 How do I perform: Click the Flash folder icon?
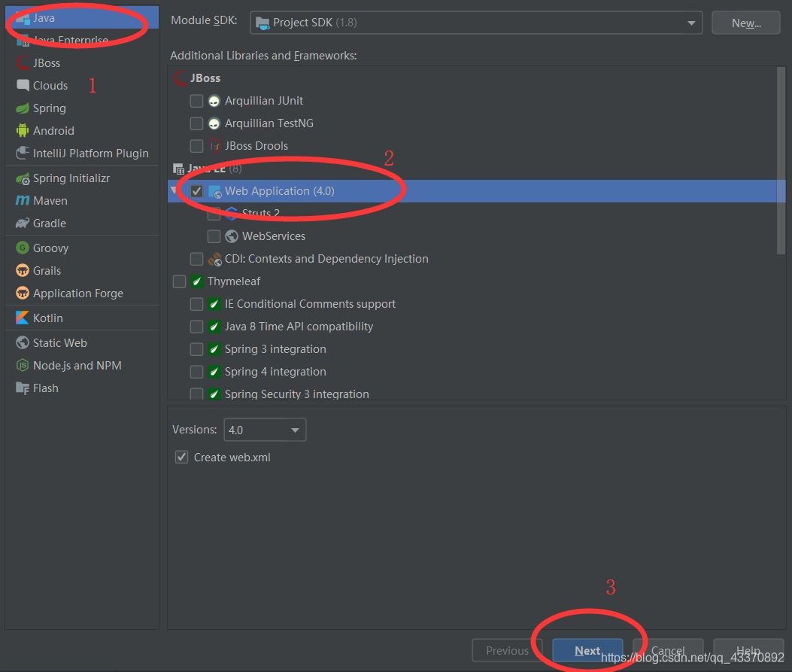click(23, 388)
